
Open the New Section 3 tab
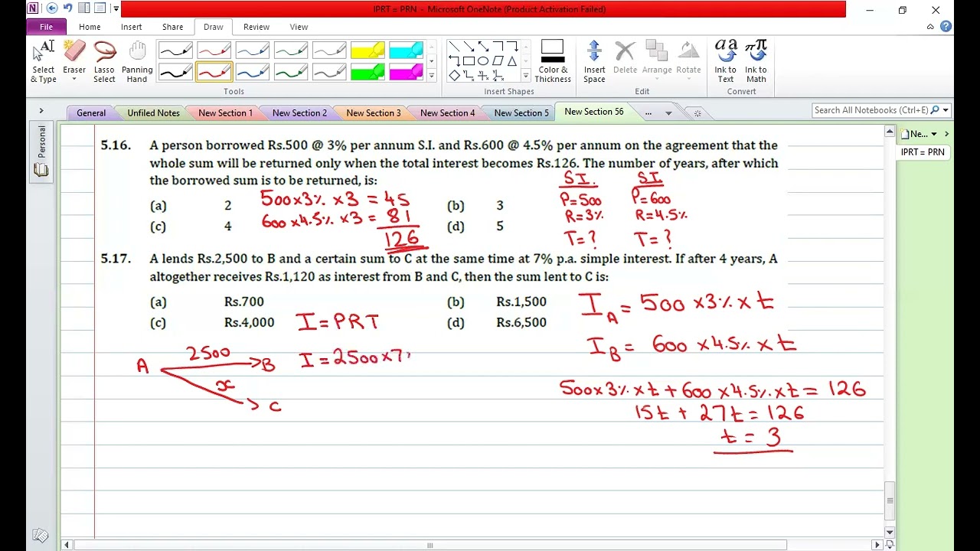(374, 113)
